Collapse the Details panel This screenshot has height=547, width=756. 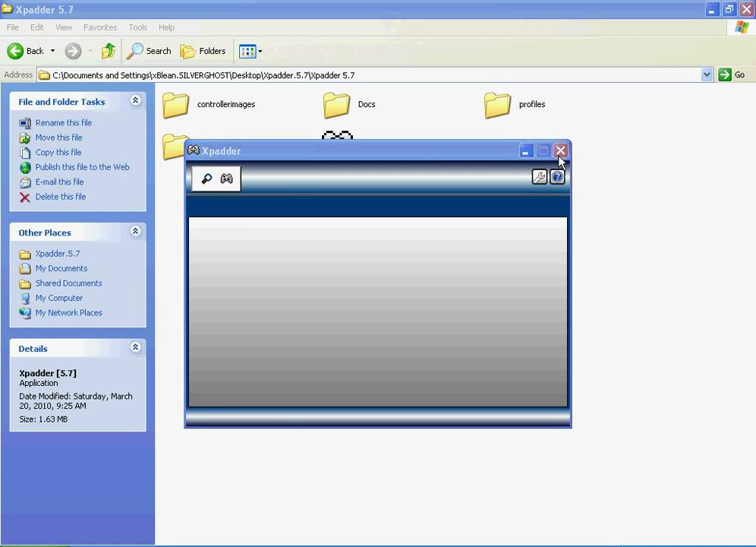(135, 347)
